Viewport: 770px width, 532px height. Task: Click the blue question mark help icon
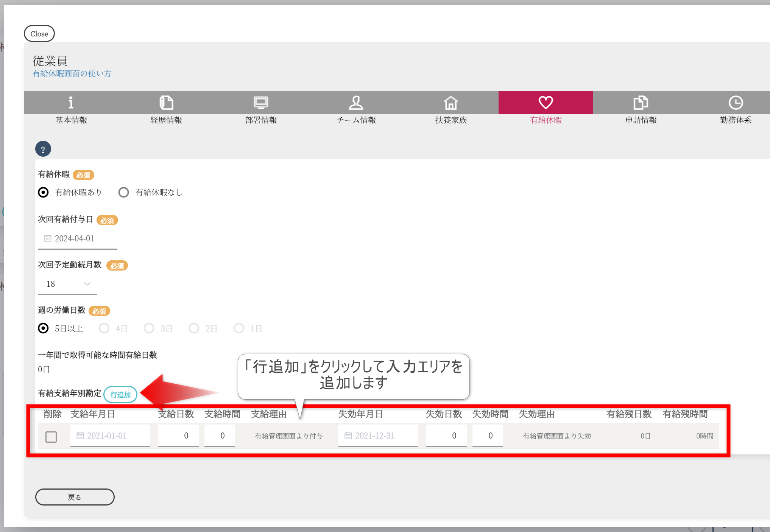(43, 149)
